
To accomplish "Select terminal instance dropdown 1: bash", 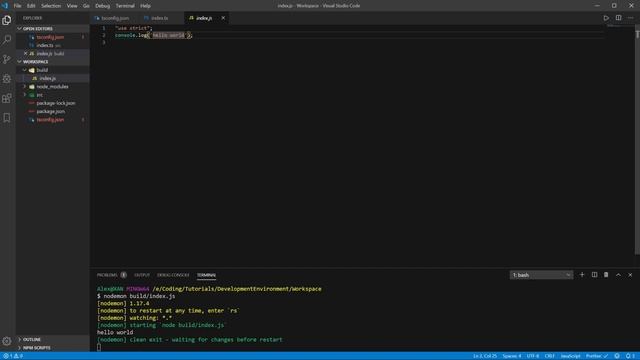I will [541, 275].
